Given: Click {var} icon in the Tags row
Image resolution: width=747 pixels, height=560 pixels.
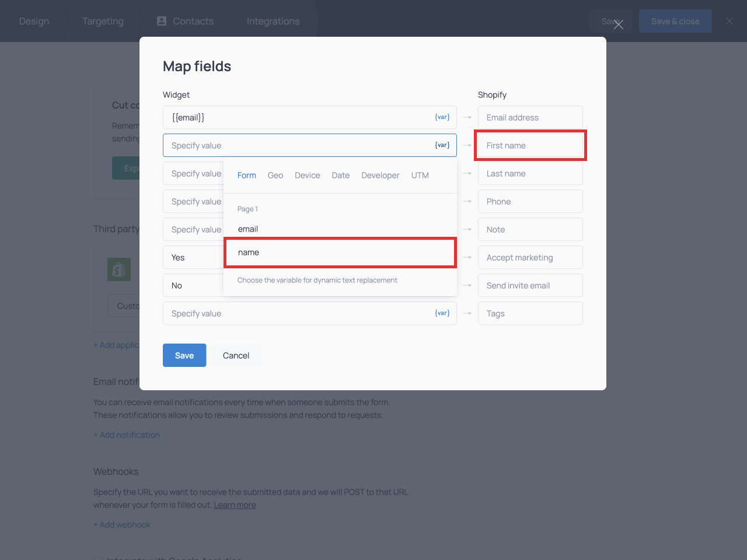Looking at the screenshot, I should tap(442, 313).
